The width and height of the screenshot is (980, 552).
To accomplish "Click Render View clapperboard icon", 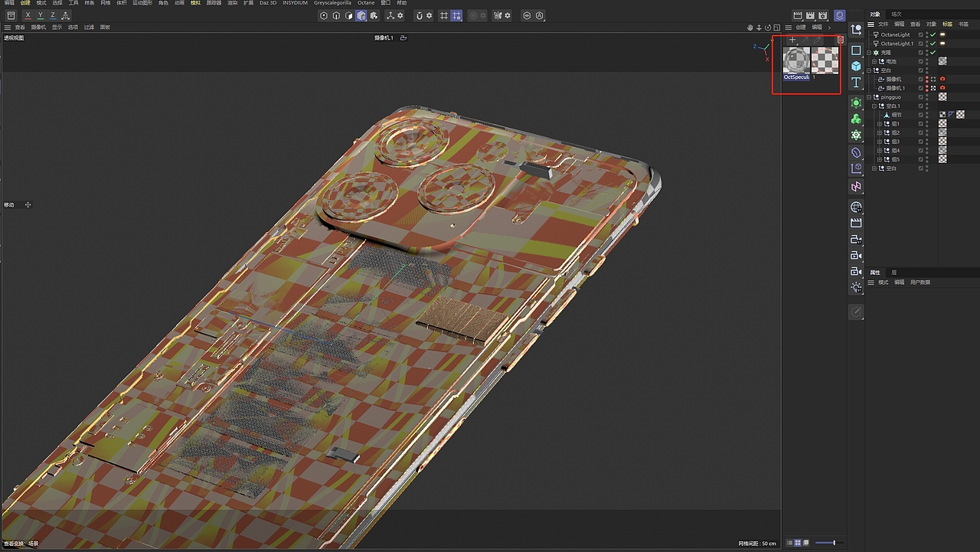I will (797, 15).
